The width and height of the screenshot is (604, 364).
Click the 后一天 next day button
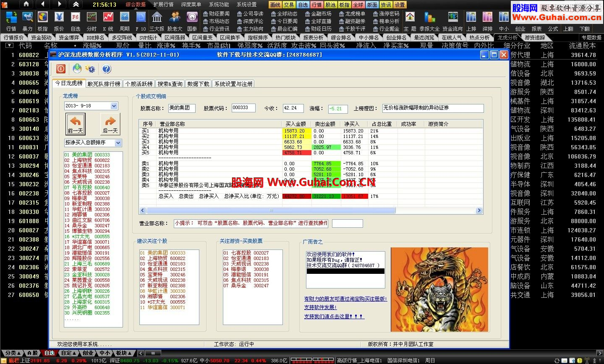[110, 125]
